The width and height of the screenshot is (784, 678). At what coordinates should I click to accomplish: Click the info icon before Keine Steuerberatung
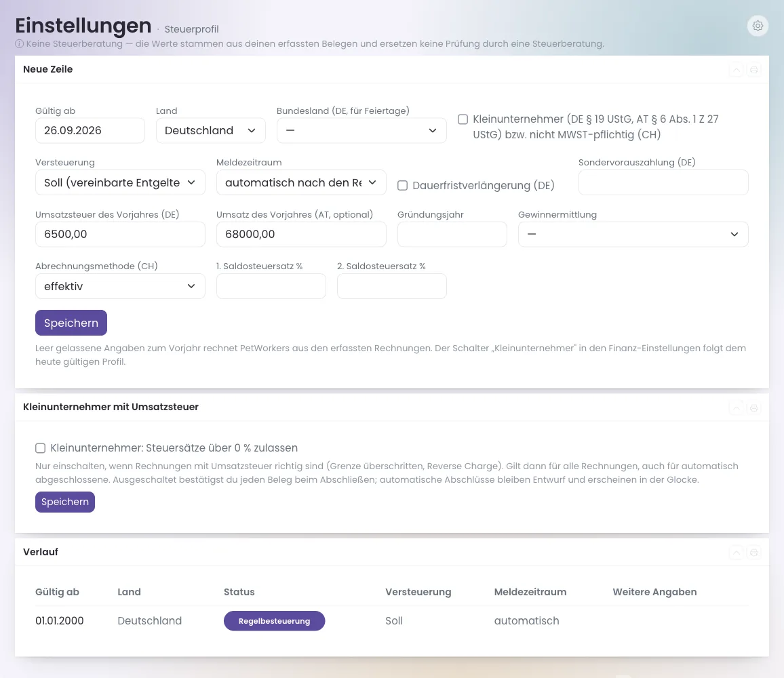point(20,44)
